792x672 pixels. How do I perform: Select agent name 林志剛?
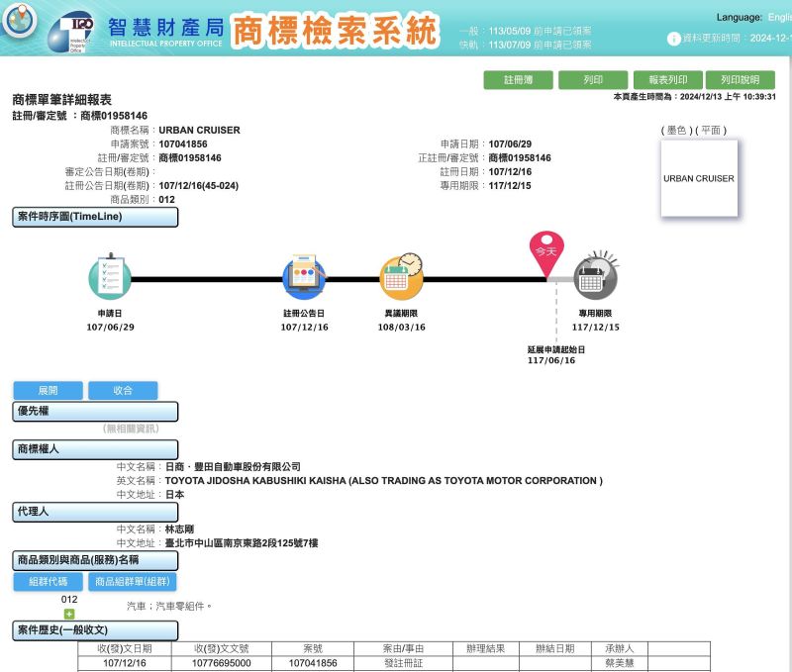coord(179,529)
